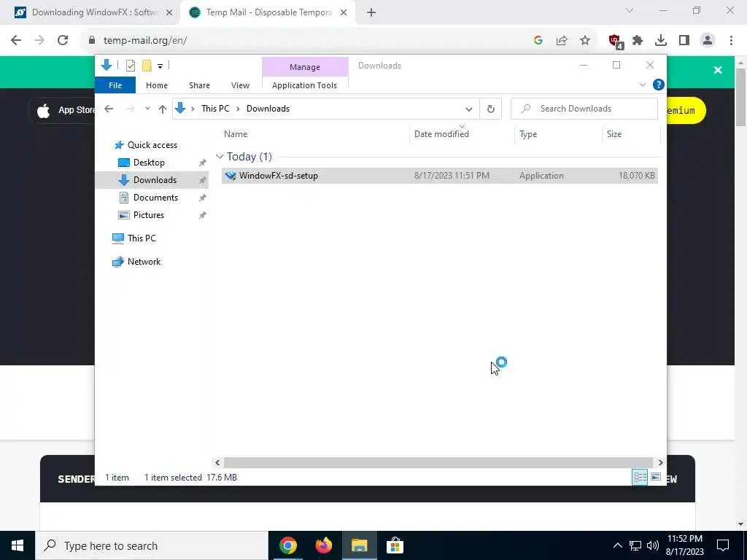Switch to Downloading WindowFX tab
The image size is (747, 560).
coord(90,12)
